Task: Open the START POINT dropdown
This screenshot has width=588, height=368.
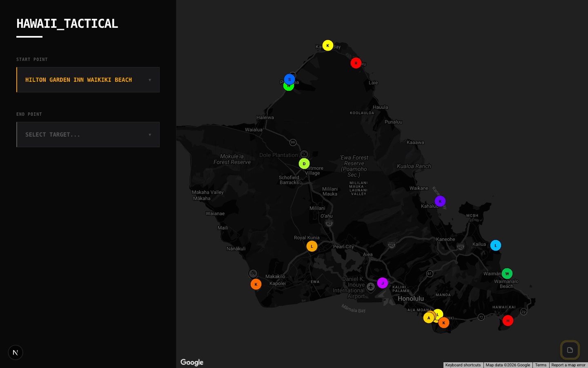Action: 88,80
